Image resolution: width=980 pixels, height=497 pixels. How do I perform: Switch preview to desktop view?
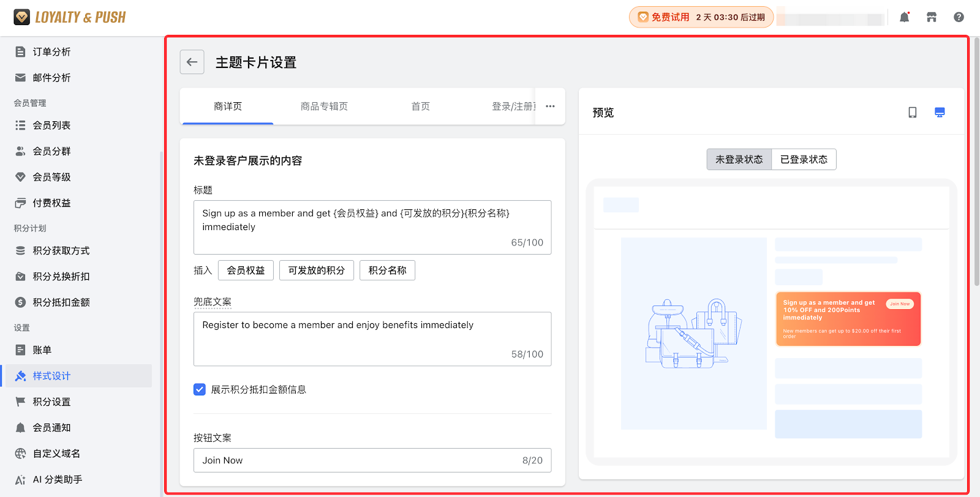940,113
